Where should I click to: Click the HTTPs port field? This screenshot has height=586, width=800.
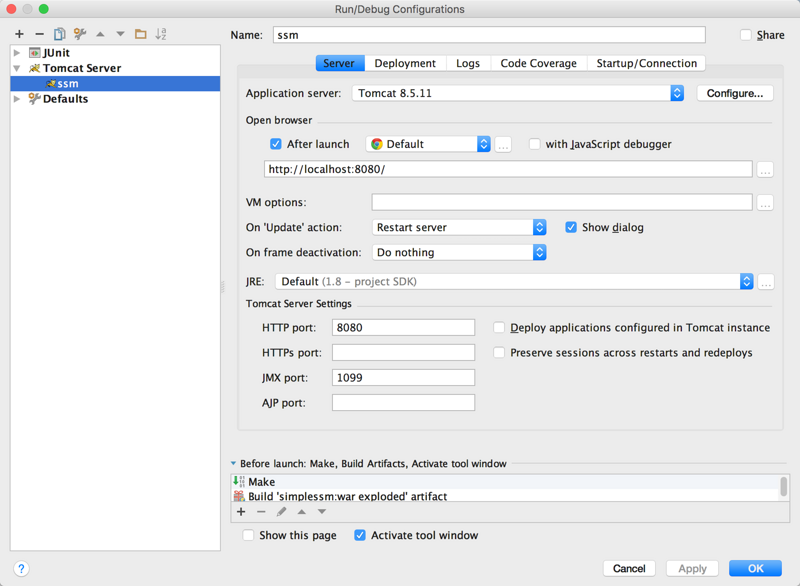(403, 352)
